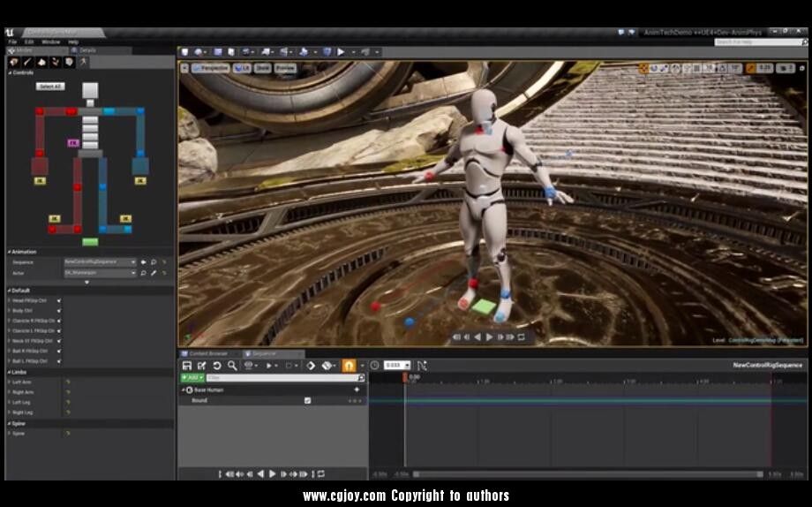Click the clock icon beside snap interval
812x507 pixels.
point(374,366)
